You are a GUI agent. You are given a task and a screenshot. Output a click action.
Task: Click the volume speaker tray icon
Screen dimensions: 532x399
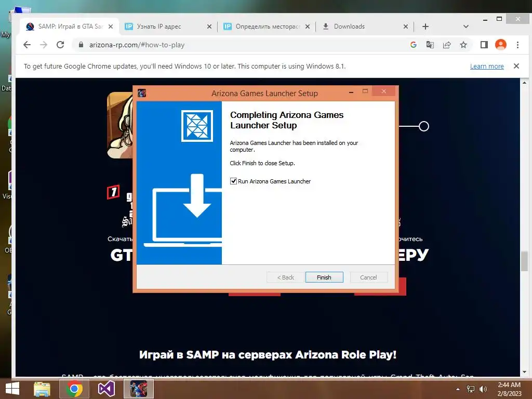click(x=483, y=389)
